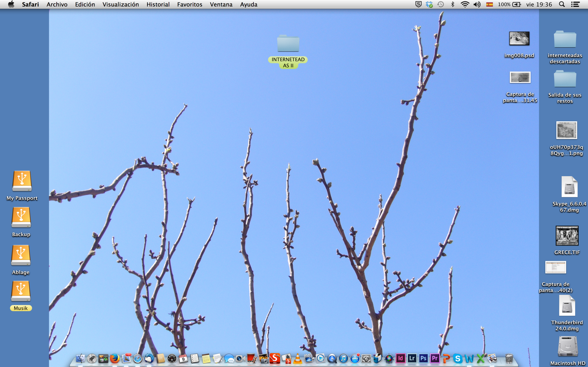Select the INTERNETEADAS II folder
Image resolution: width=588 pixels, height=367 pixels.
point(288,44)
